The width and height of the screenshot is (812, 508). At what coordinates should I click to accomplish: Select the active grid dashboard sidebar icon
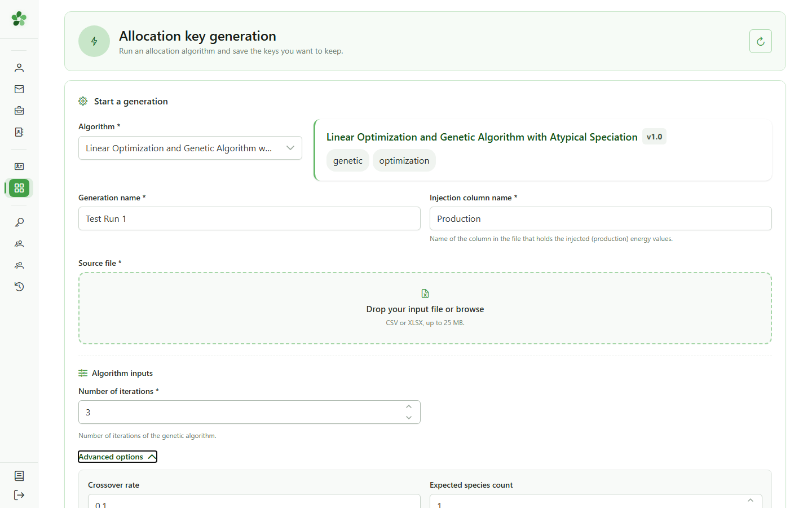19,188
